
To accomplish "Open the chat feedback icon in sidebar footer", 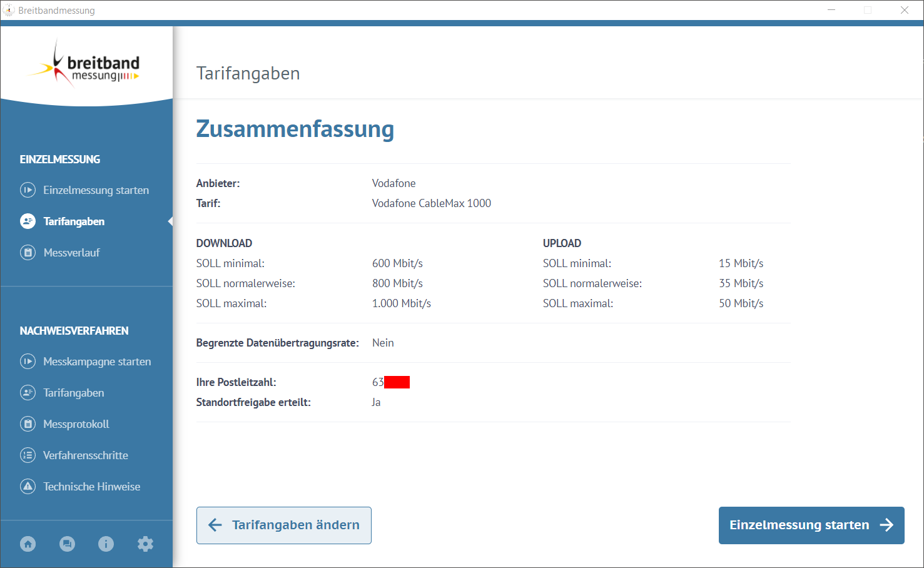I will pos(67,544).
